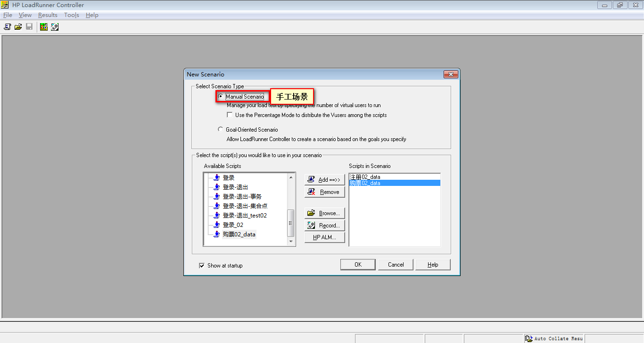
Task: Click the Add ==>> button
Action: [x=325, y=180]
